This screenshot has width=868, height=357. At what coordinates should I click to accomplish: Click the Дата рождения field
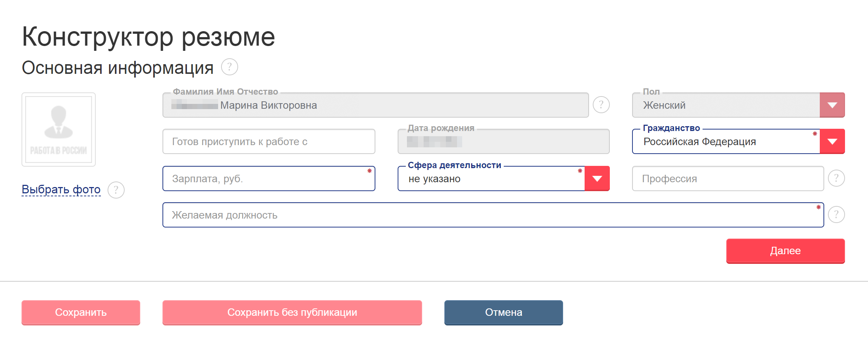pos(503,141)
